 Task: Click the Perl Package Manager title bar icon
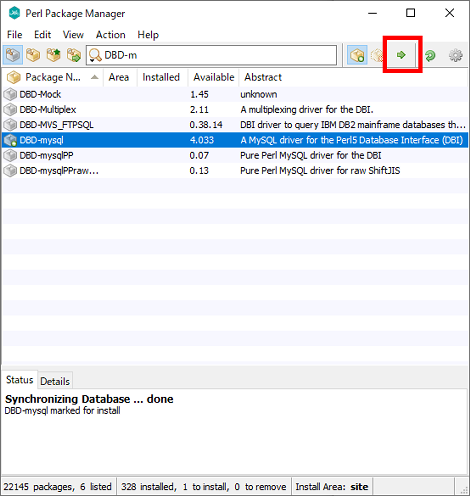coord(14,13)
